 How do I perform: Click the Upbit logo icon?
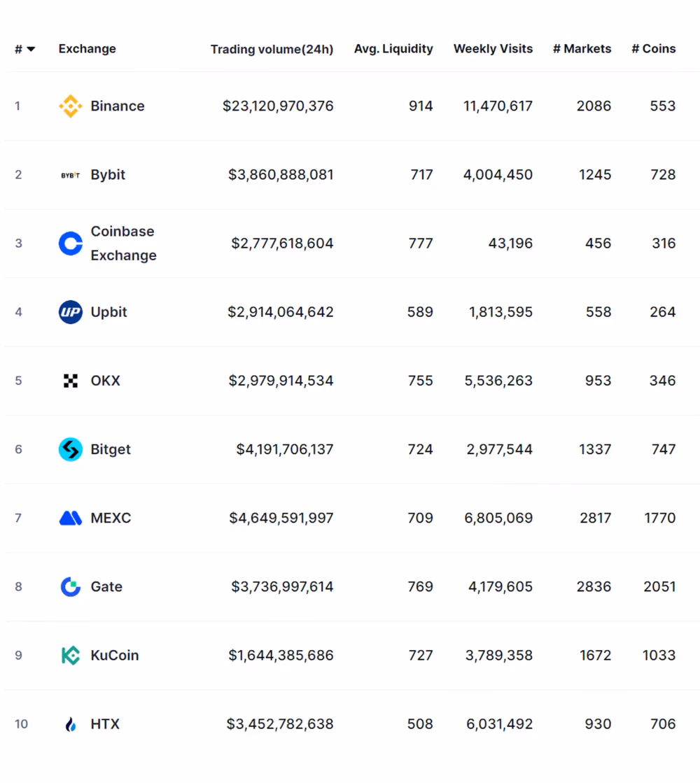[71, 312]
